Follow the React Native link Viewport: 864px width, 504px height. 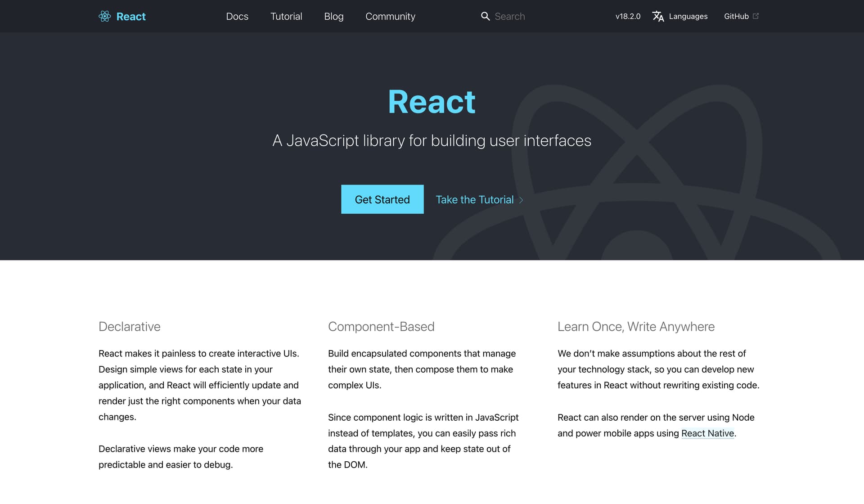coord(707,433)
